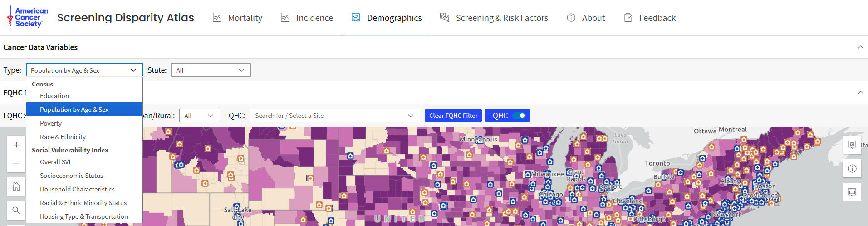868x226 pixels.
Task: Open the map settings widget icon
Action: click(852, 145)
